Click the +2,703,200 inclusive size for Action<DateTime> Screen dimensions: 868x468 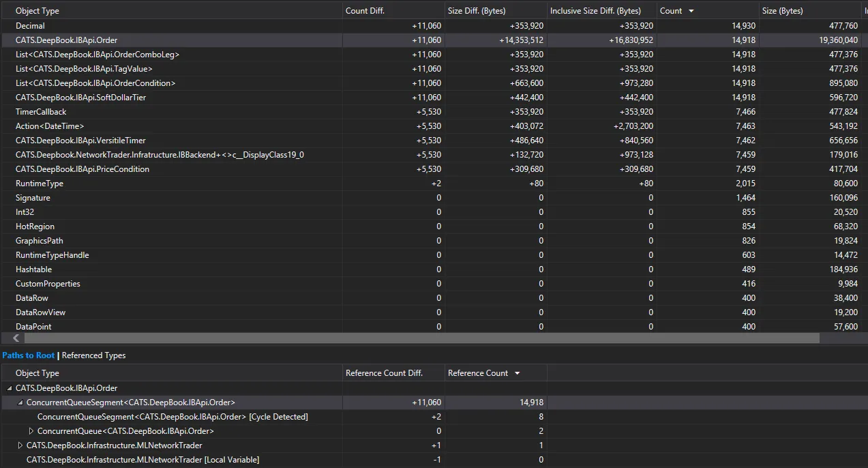click(x=633, y=126)
